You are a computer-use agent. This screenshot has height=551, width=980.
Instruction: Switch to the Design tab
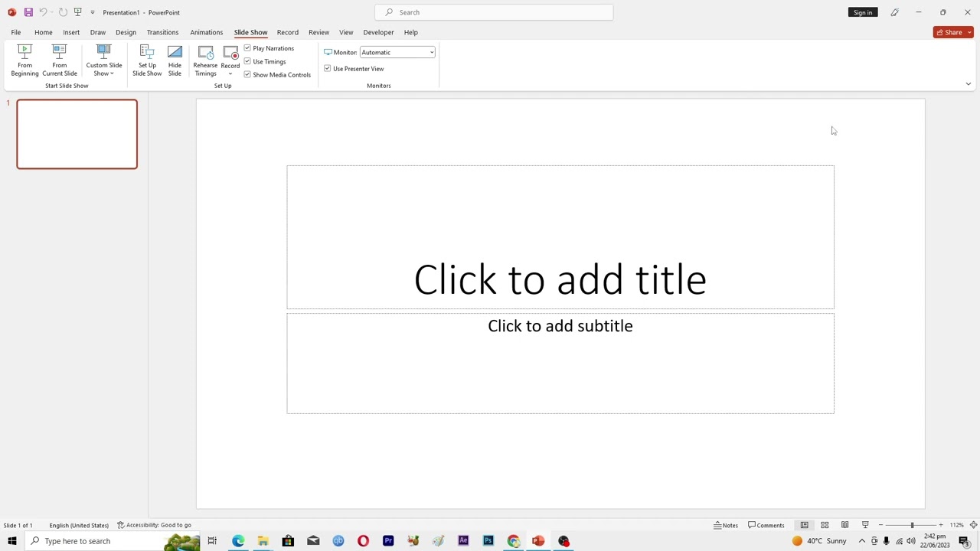[126, 32]
